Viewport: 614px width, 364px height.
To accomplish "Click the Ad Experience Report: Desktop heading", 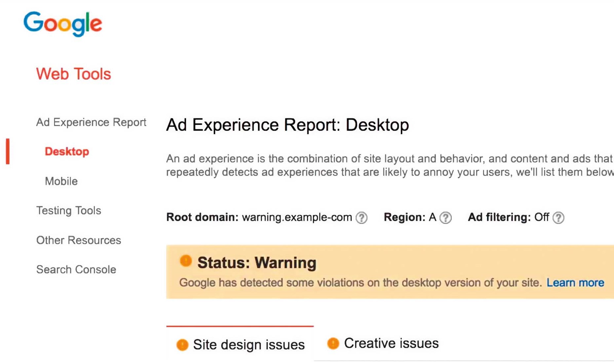I will click(x=287, y=125).
